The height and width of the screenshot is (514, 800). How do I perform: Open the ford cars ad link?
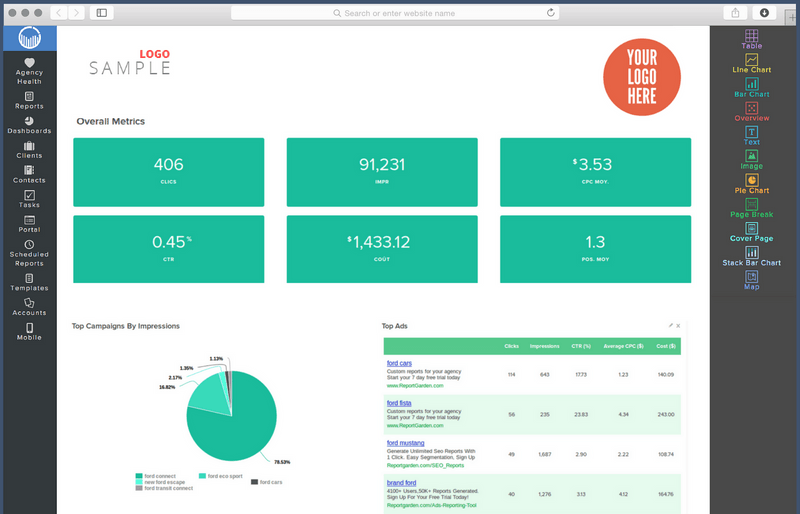point(399,363)
